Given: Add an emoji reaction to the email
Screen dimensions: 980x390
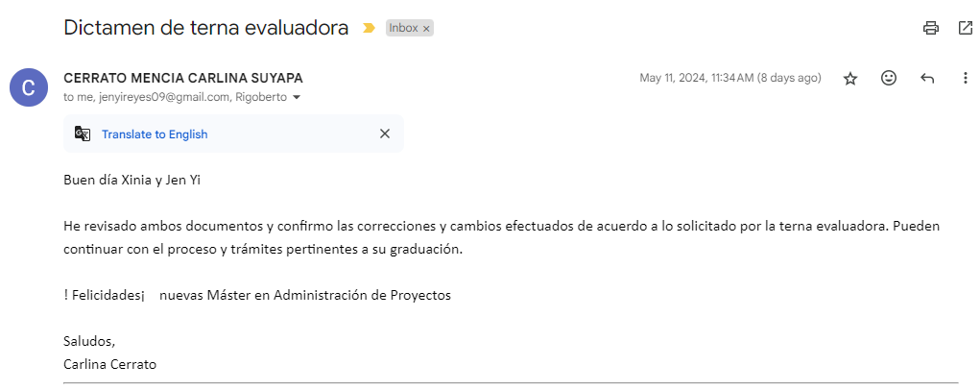Looking at the screenshot, I should (889, 79).
